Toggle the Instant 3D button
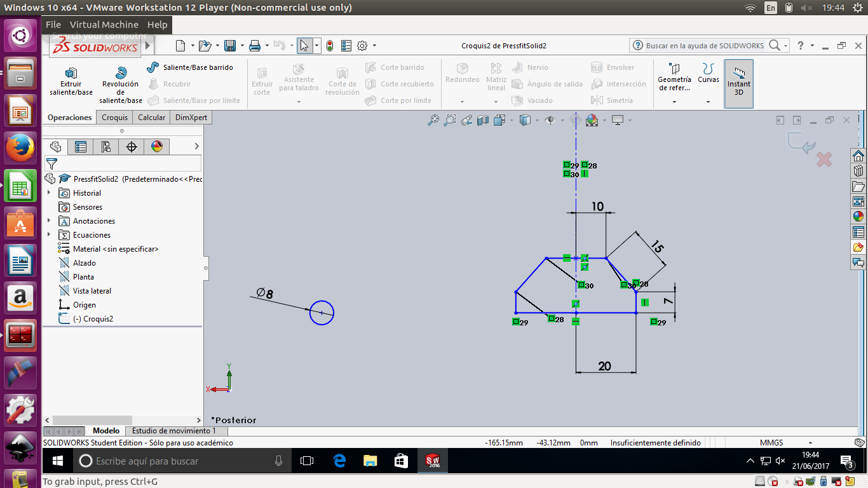This screenshot has width=868, height=488. tap(738, 83)
